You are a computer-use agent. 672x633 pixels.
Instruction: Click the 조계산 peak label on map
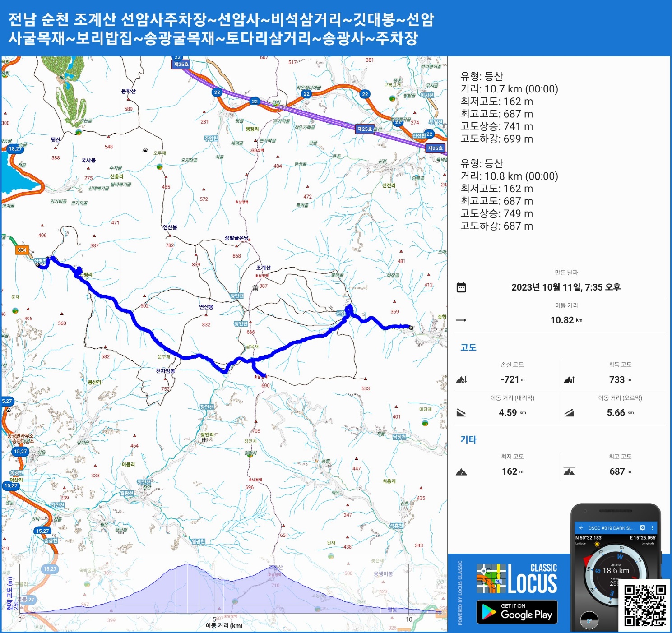[263, 268]
